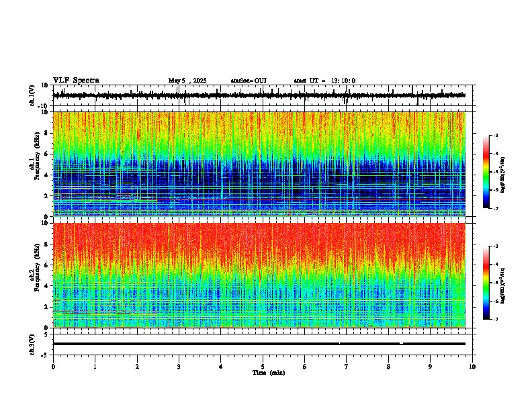Click the 'VLF Spectra' title text
This screenshot has width=532, height=411.
click(77, 81)
